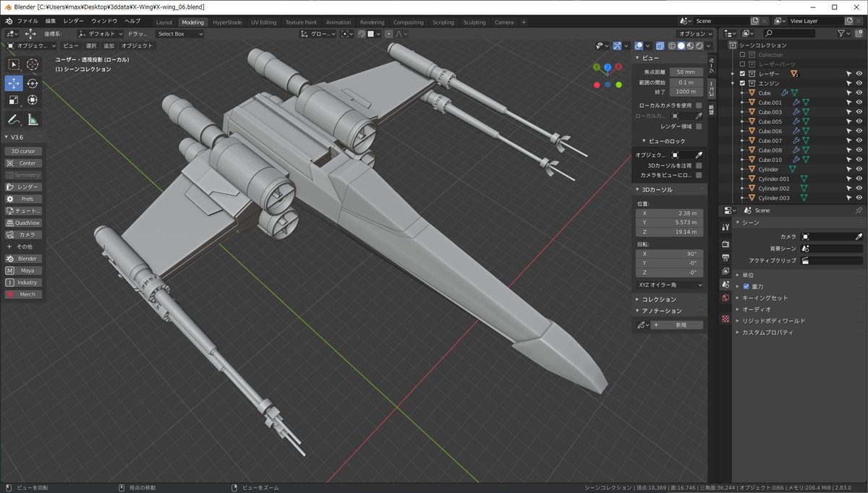Enable the Collection checkbox in outliner
Viewport: 868px width, 493px height.
(x=742, y=55)
